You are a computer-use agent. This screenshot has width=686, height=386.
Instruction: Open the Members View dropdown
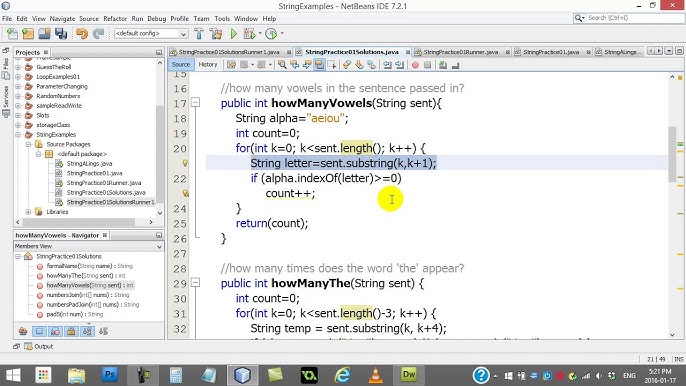point(89,246)
